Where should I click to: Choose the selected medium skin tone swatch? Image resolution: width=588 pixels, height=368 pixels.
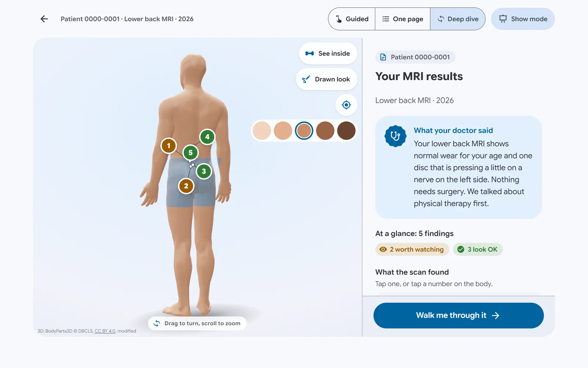pos(304,131)
